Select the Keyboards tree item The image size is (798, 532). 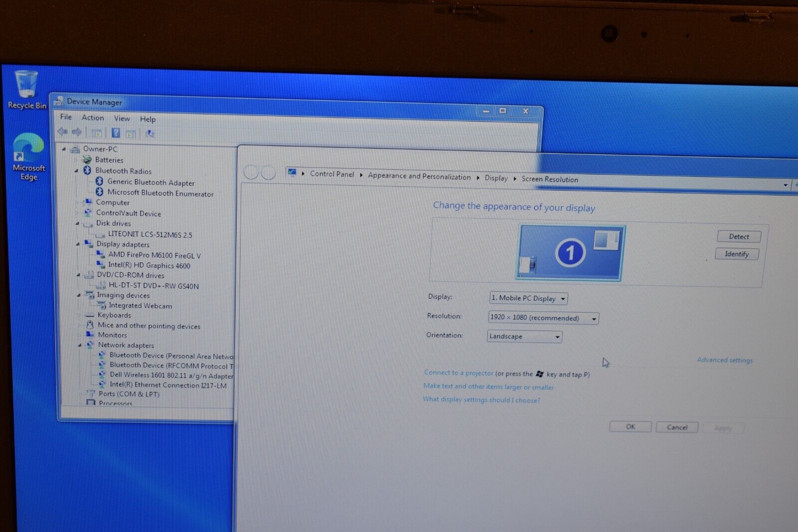pyautogui.click(x=114, y=315)
